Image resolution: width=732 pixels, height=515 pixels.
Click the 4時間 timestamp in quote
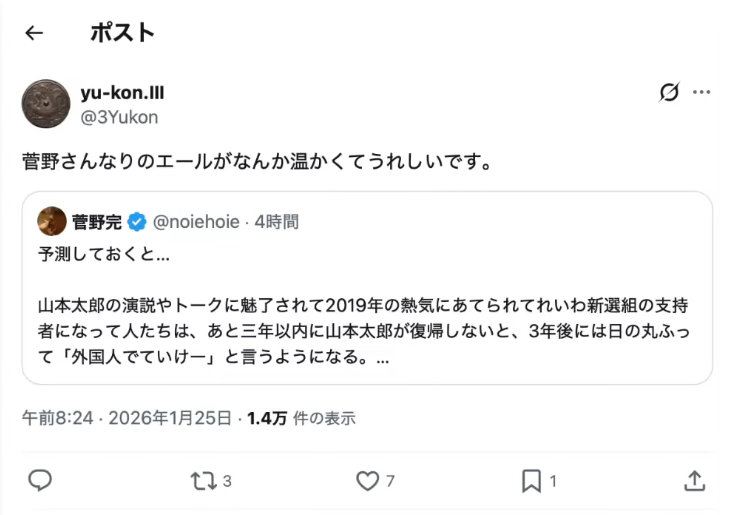(276, 222)
